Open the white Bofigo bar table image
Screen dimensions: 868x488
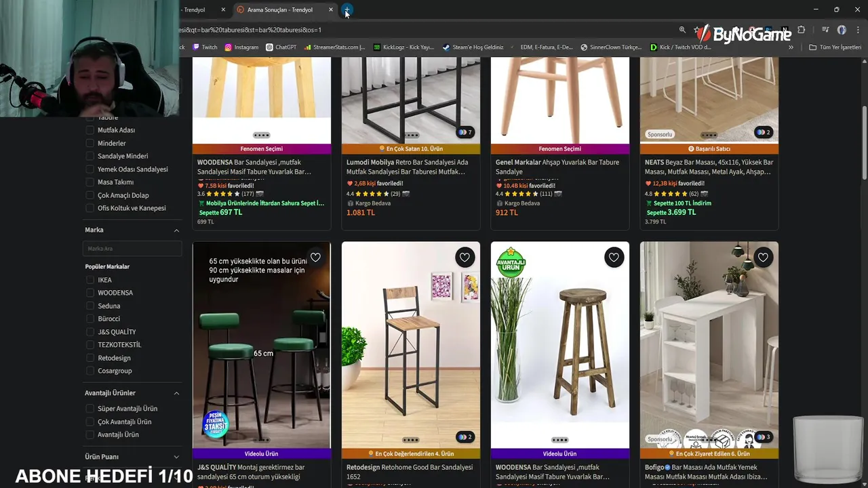(709, 345)
